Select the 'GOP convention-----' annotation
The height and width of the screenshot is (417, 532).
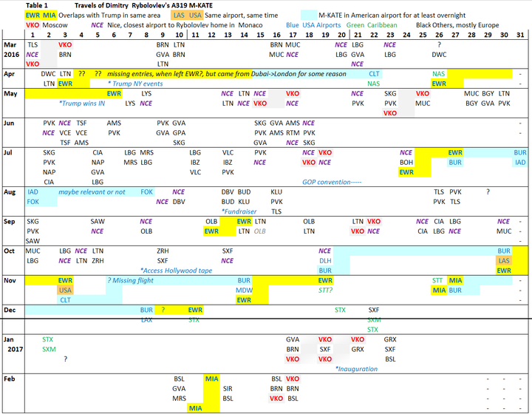point(332,182)
